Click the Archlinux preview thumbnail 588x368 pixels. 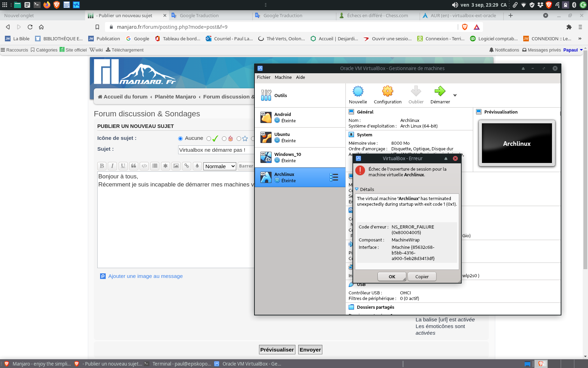[517, 143]
